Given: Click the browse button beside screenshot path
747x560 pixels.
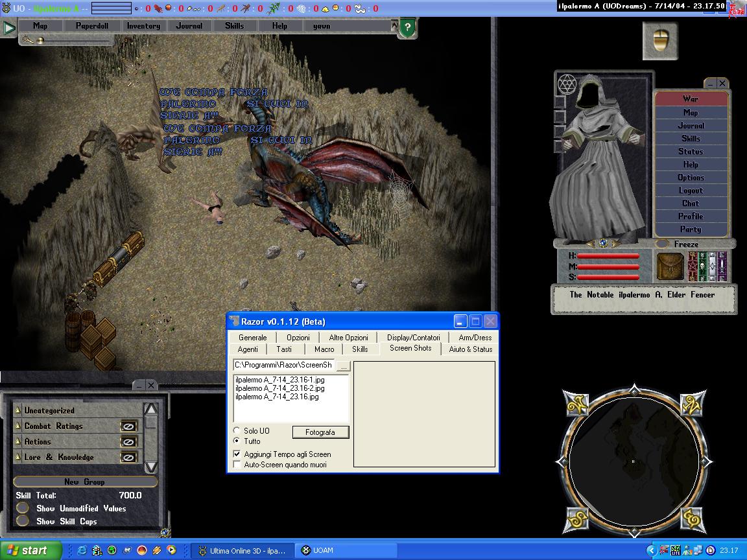Looking at the screenshot, I should tap(344, 366).
